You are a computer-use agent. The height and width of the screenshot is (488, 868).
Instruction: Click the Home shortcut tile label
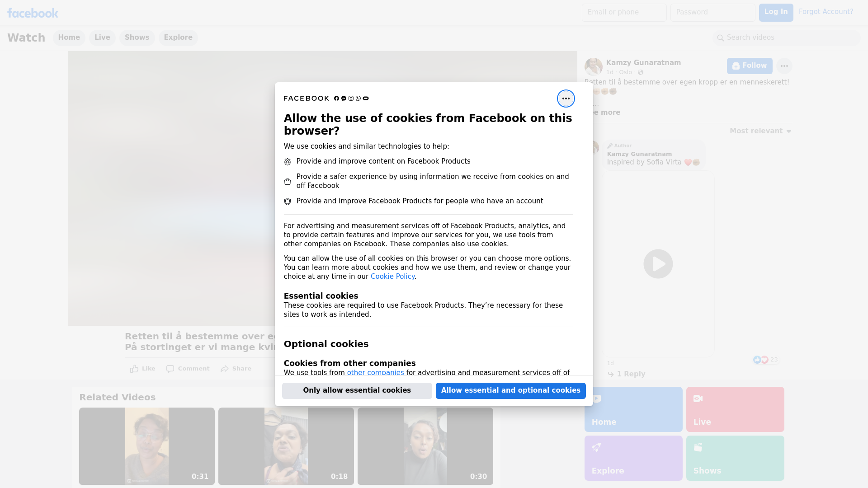(604, 422)
